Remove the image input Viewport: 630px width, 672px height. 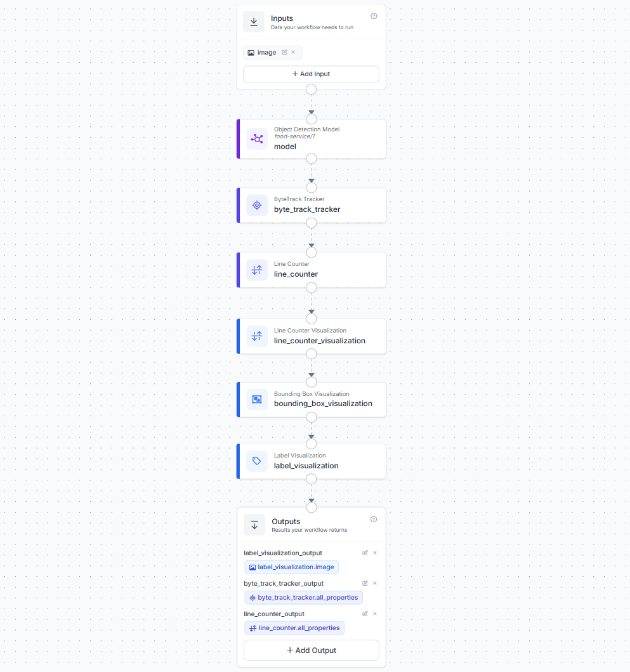(293, 52)
